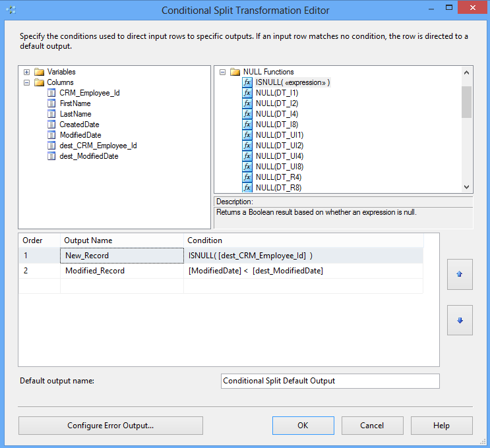The image size is (490, 448).
Task: Click the editor window's title bar icon
Action: pyautogui.click(x=11, y=10)
